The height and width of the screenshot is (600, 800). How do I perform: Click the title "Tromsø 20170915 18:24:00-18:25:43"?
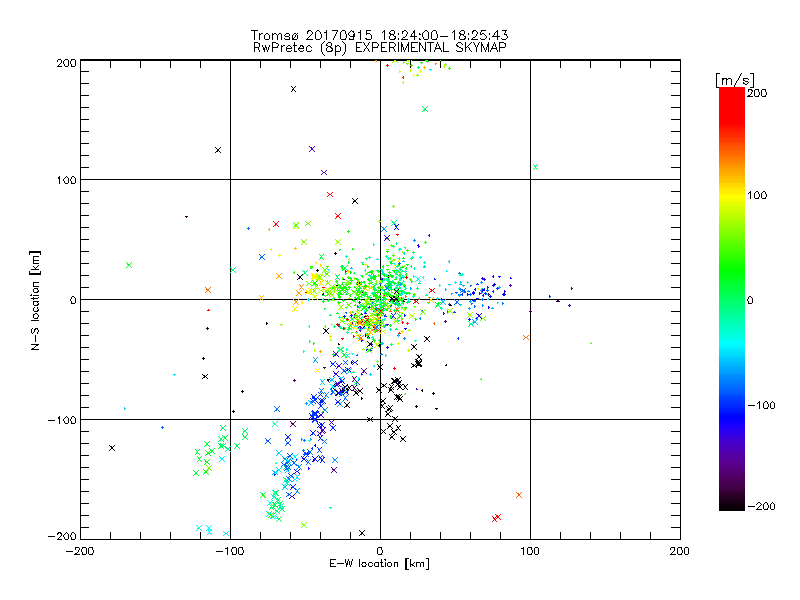[379, 35]
